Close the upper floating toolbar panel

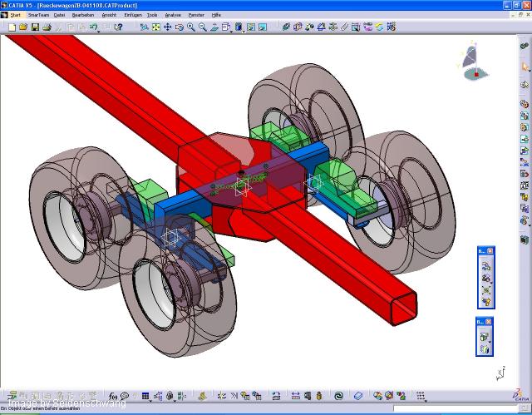coord(490,251)
